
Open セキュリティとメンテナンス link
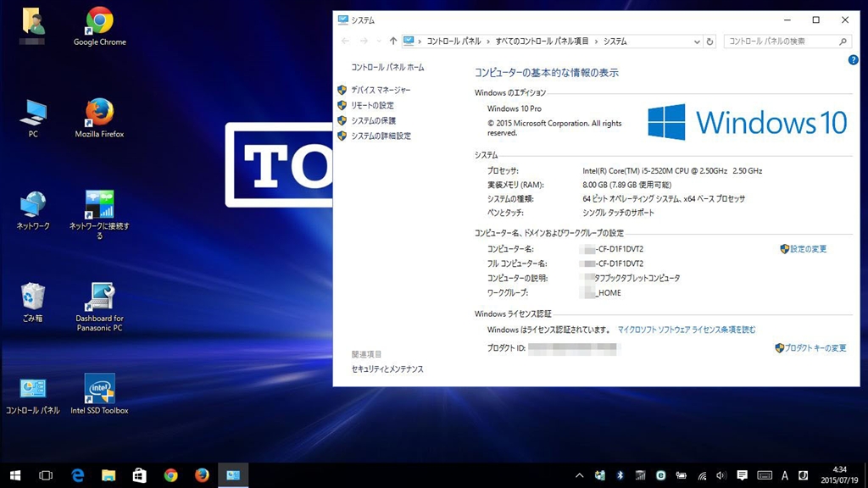387,369
